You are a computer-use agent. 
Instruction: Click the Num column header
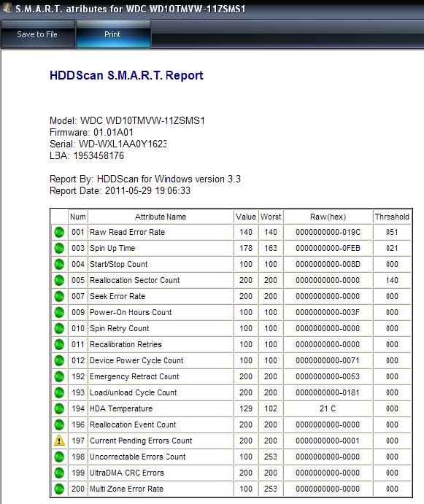tap(78, 217)
